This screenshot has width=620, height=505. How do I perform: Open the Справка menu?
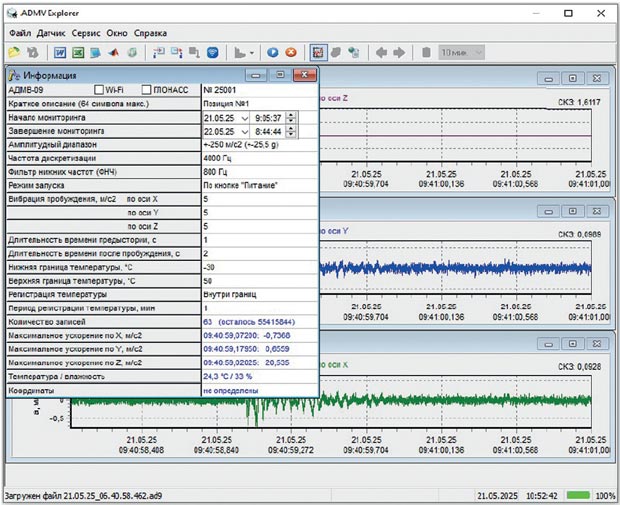point(150,33)
